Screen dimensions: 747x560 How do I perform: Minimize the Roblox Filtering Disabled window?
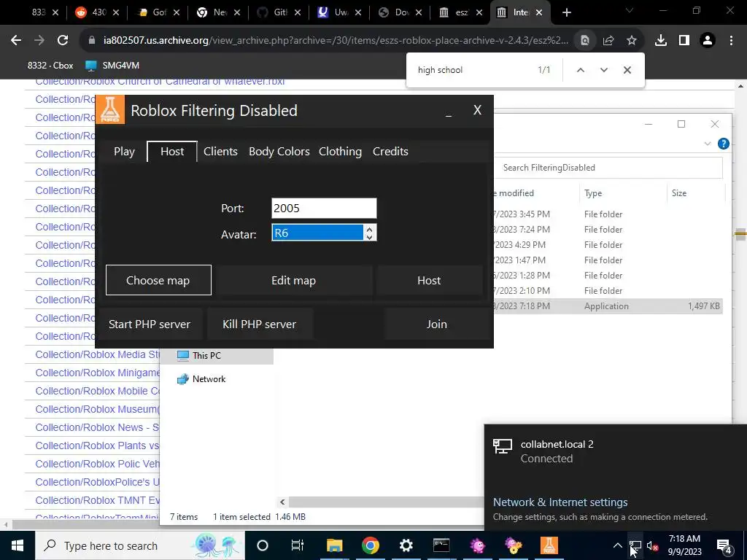pos(449,111)
